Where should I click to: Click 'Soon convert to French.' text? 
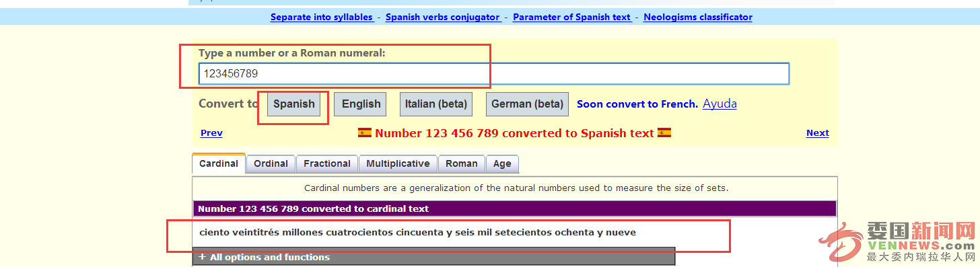(637, 104)
